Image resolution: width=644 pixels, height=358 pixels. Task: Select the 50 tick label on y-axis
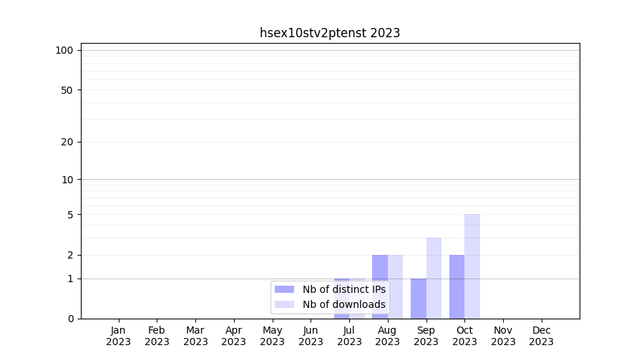click(67, 90)
